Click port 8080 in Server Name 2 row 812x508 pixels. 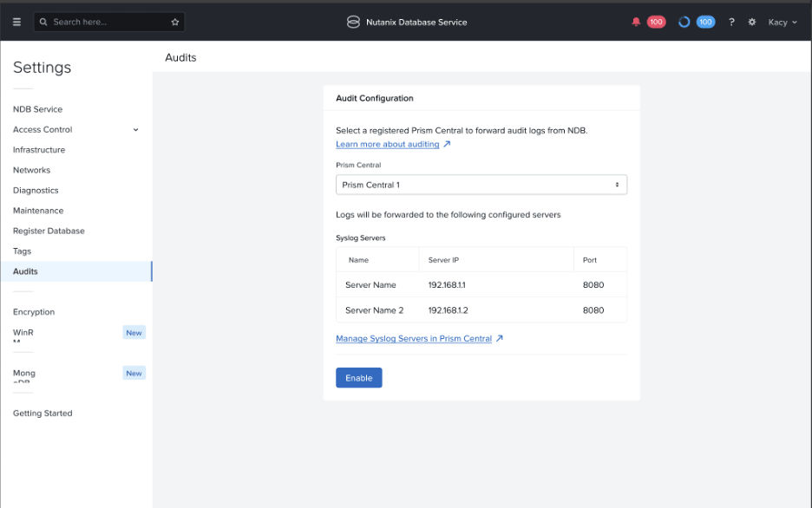pos(593,310)
